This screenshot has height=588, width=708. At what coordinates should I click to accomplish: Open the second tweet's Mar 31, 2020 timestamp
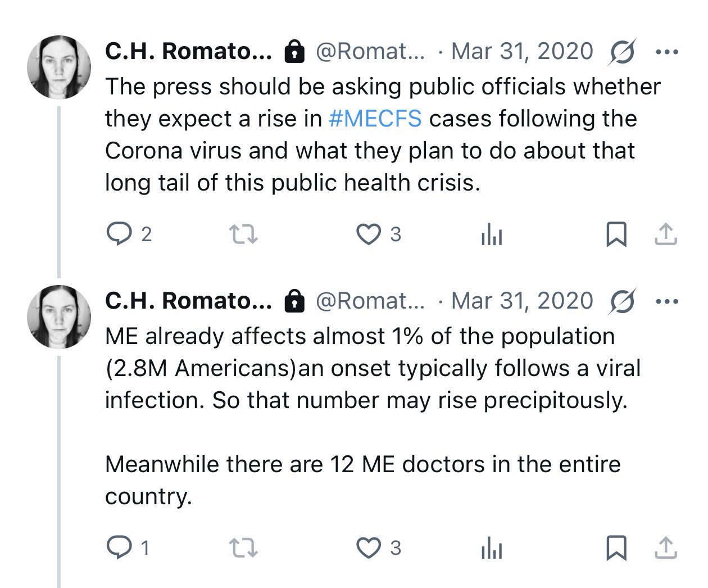pyautogui.click(x=522, y=301)
